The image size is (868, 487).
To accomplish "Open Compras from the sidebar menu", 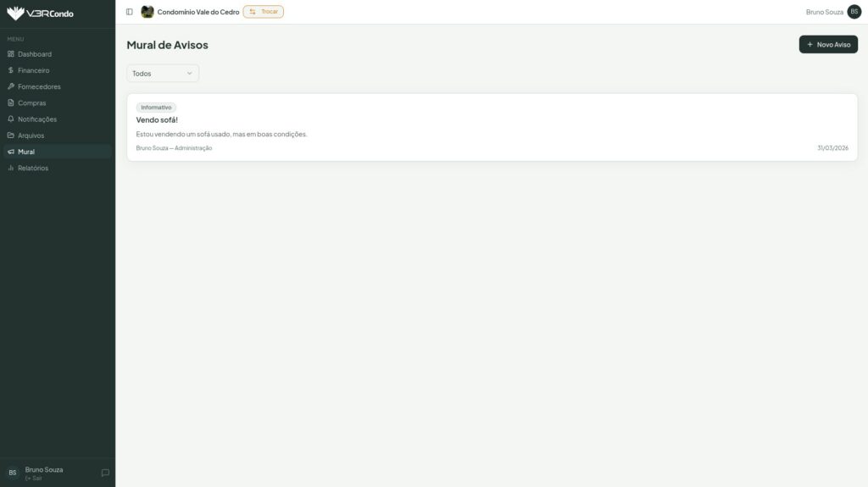I will 32,102.
